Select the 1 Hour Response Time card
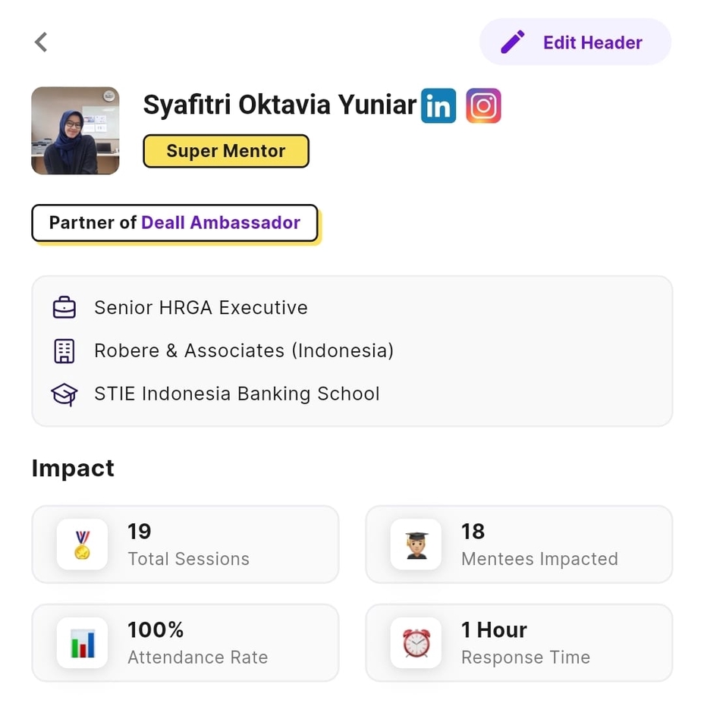 tap(519, 643)
